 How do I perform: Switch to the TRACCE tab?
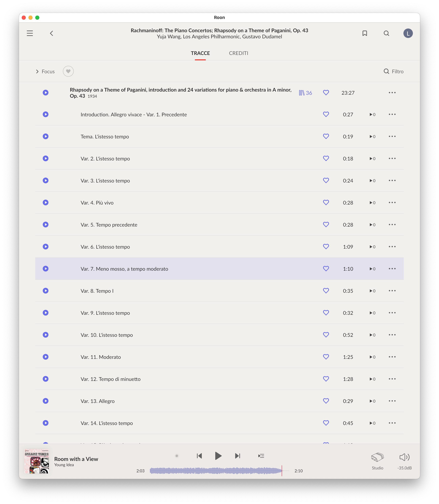pos(200,53)
